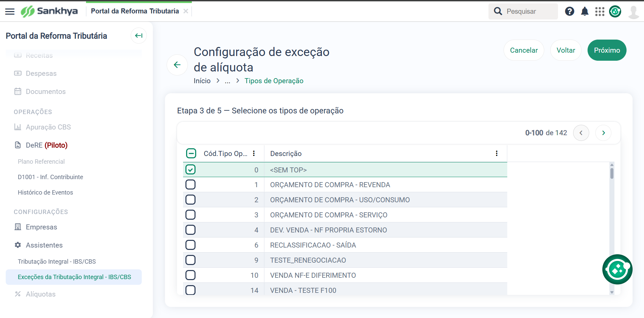Open Descrição column options menu
644x318 pixels.
pos(497,153)
